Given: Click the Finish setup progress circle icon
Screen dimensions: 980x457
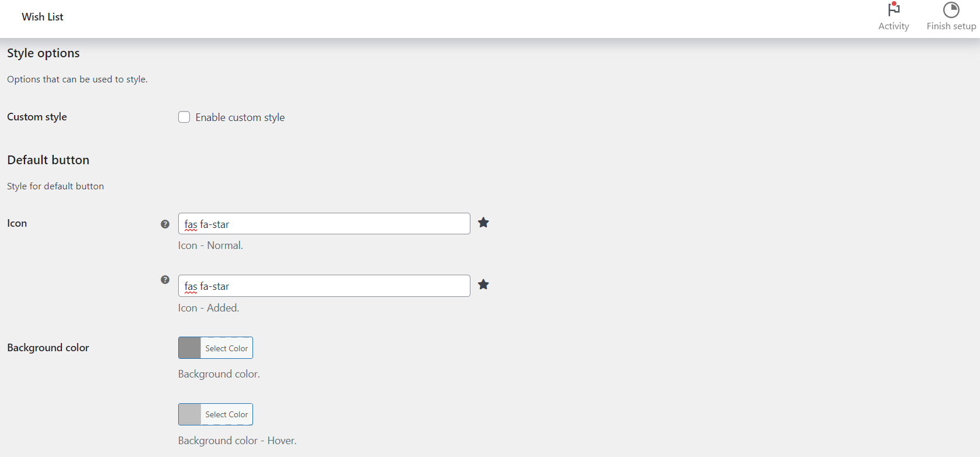Looking at the screenshot, I should 951,9.
